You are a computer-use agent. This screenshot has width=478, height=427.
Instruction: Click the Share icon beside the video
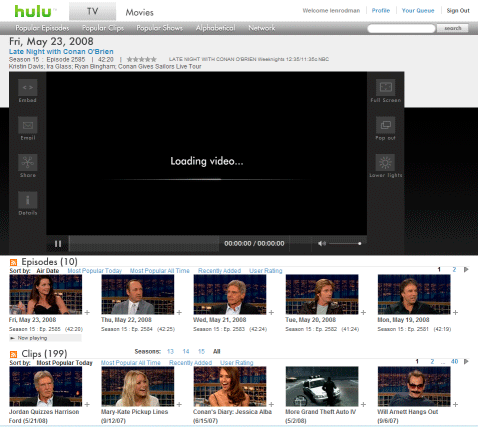28,163
